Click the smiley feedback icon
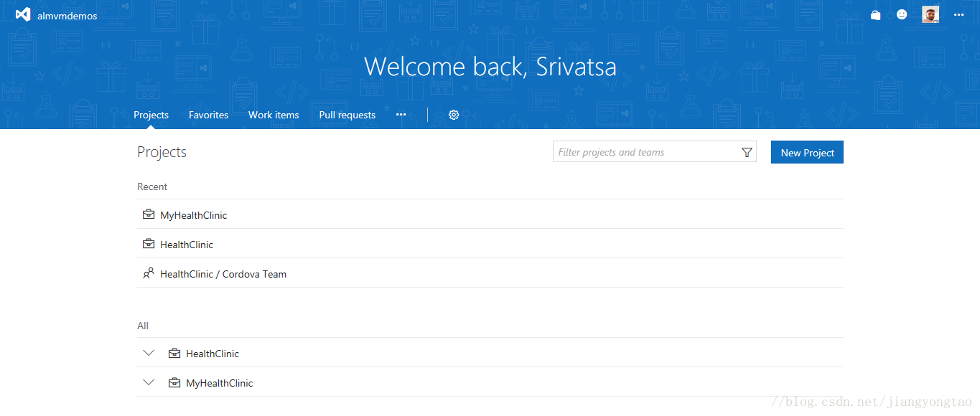Viewport: 980px width, 416px height. click(x=902, y=14)
